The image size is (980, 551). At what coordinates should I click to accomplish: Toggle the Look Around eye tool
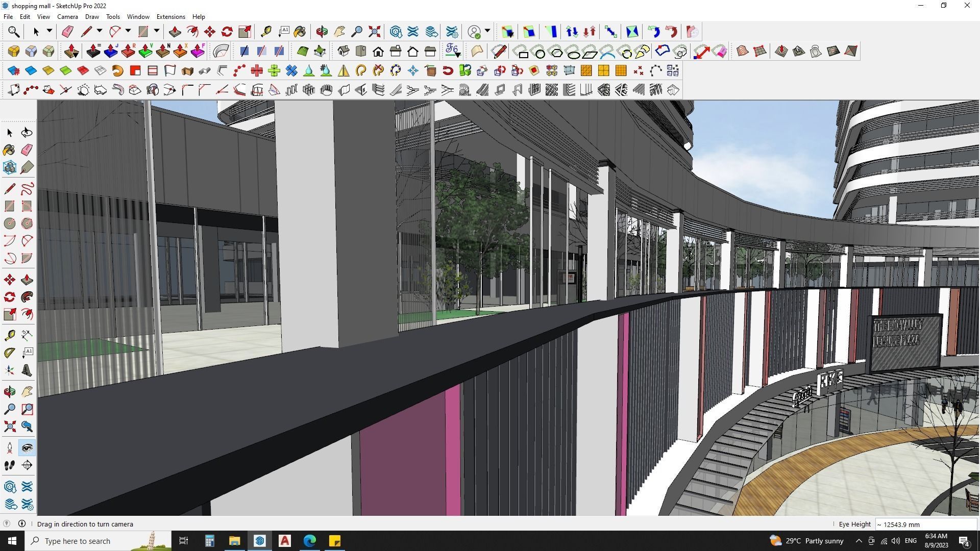(x=27, y=448)
